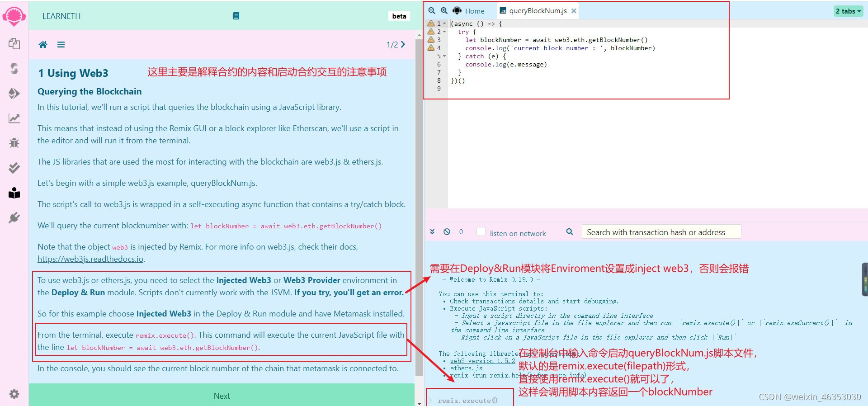
Task: Open the Plugin Manager plug icon
Action: (14, 218)
